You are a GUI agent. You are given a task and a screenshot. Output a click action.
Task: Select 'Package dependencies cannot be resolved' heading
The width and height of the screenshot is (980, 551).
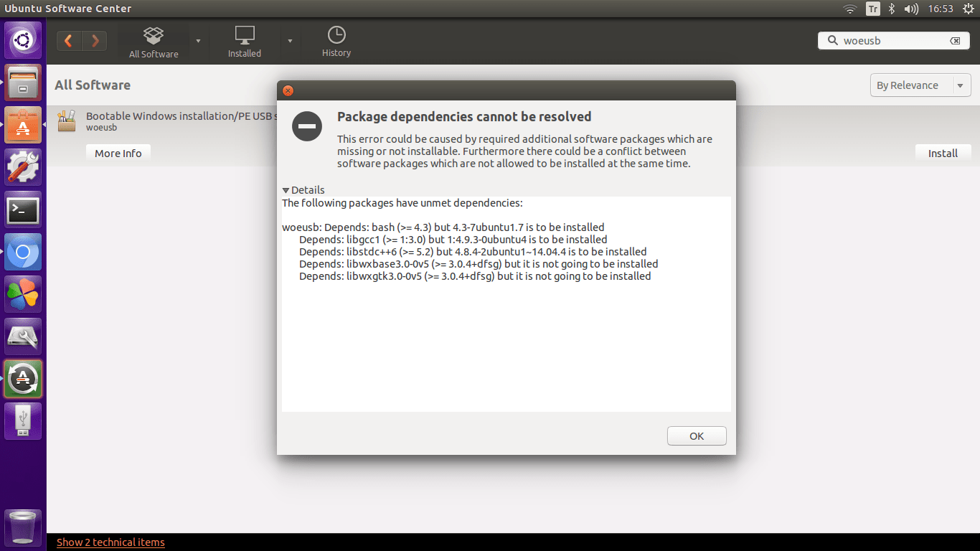pos(464,117)
